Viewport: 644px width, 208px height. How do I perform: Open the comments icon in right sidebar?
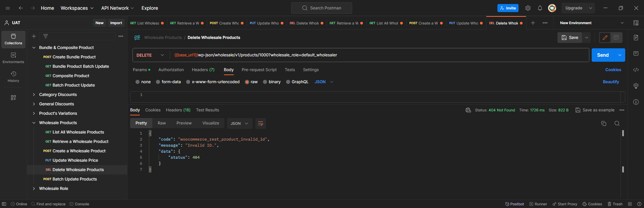point(636,54)
